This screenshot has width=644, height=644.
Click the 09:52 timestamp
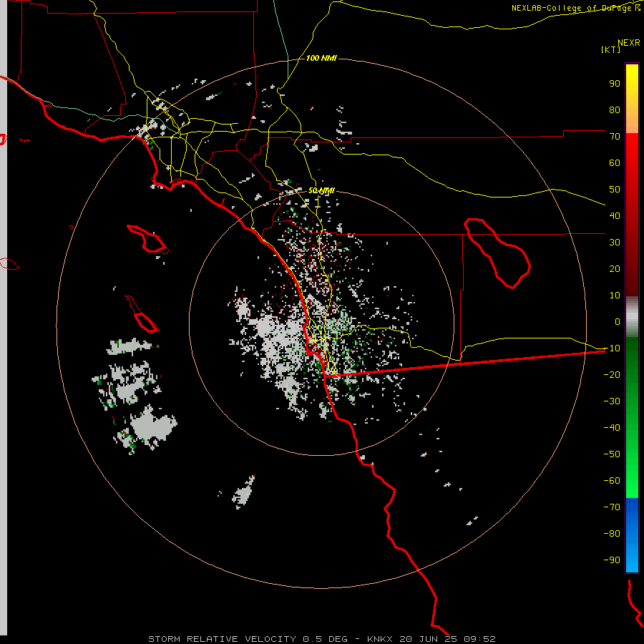(479, 639)
